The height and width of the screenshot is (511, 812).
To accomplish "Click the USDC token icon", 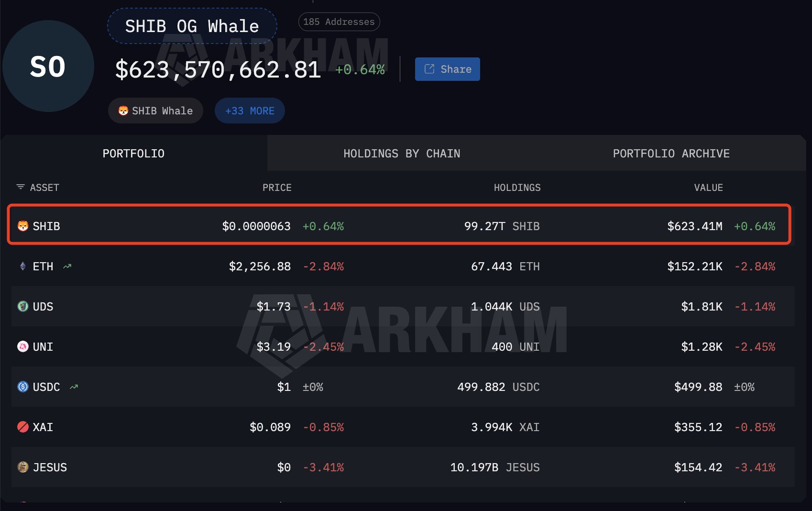I will (22, 387).
